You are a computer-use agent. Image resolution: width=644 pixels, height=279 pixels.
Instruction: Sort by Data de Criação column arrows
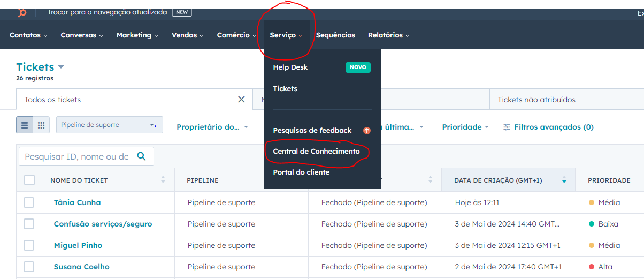coord(564,180)
